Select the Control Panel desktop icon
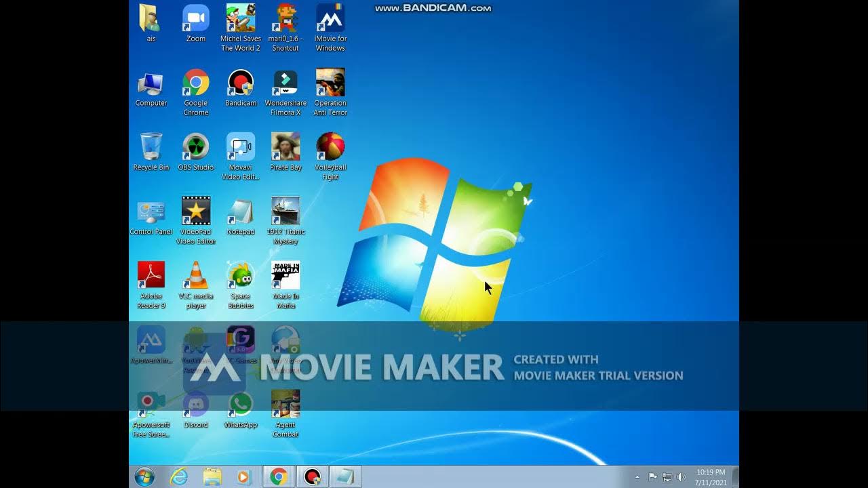 151,217
